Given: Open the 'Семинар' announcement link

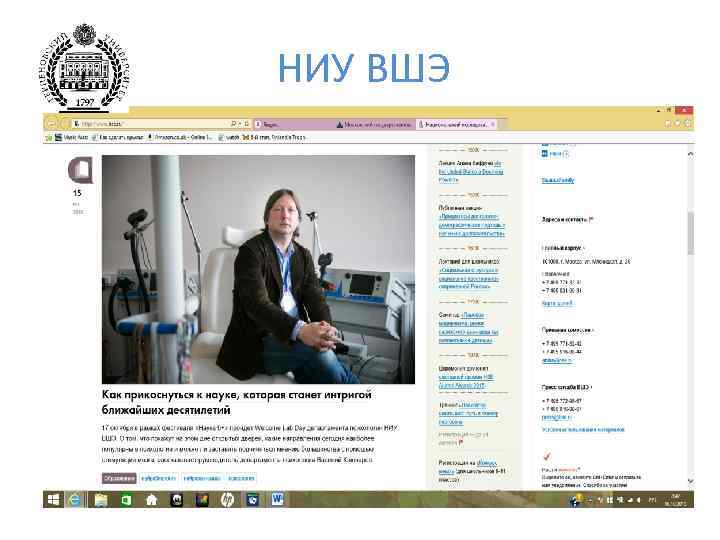Looking at the screenshot, I should tap(468, 328).
